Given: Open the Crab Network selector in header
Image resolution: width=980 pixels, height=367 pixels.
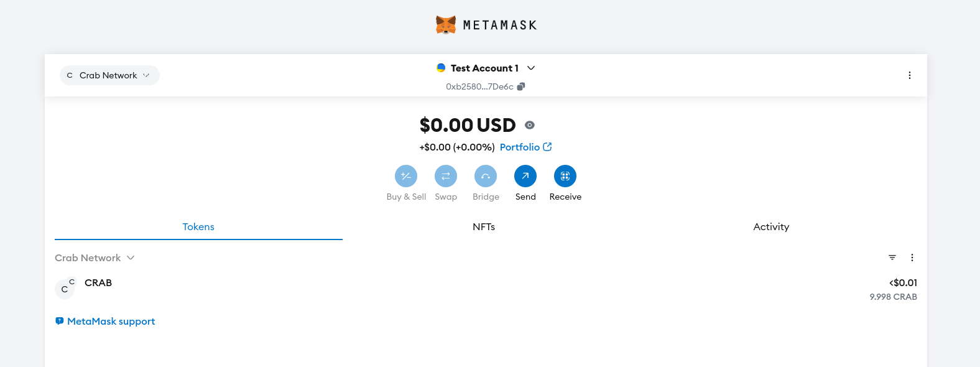Looking at the screenshot, I should (109, 75).
